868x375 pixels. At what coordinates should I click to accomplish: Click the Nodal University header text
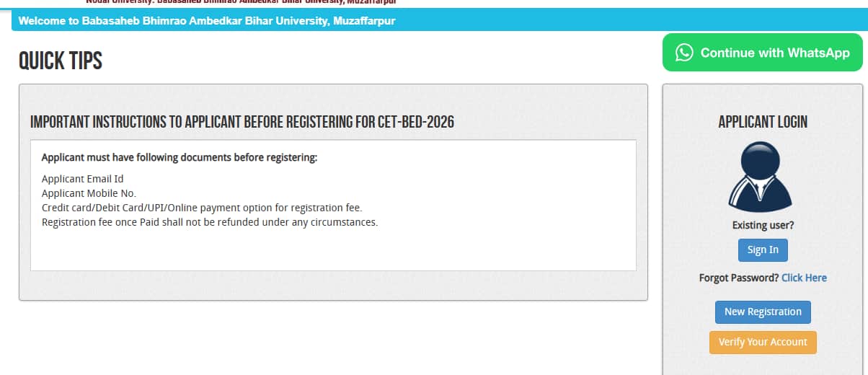241,2
